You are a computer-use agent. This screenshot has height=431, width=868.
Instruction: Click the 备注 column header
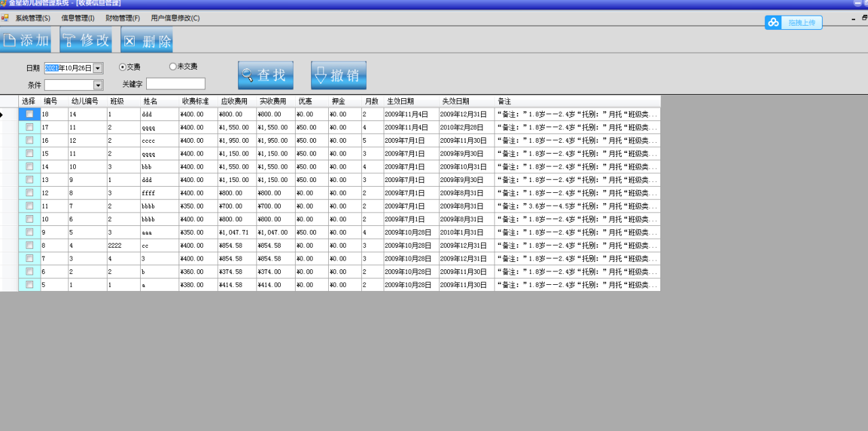coord(577,101)
